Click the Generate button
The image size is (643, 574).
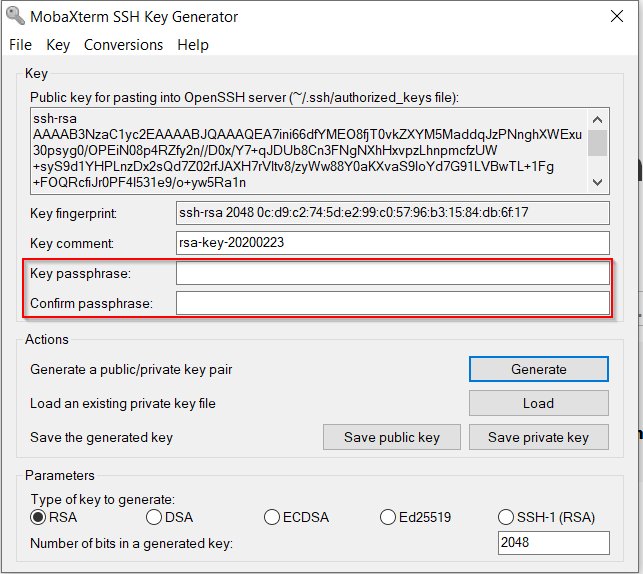click(538, 369)
